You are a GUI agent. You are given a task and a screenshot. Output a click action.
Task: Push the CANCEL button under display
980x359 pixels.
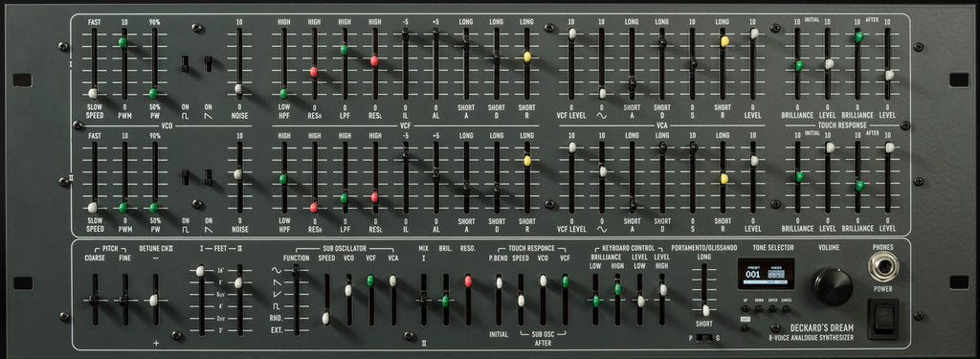pyautogui.click(x=787, y=308)
